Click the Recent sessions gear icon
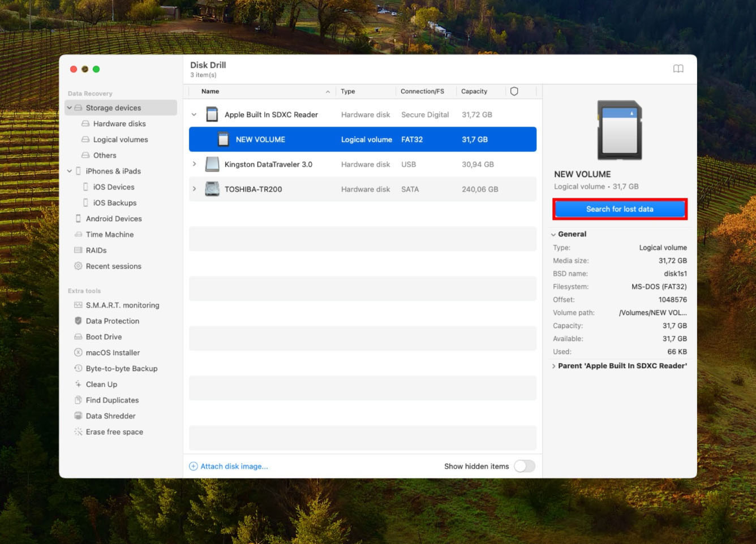Screen dimensions: 756x544 point(78,266)
